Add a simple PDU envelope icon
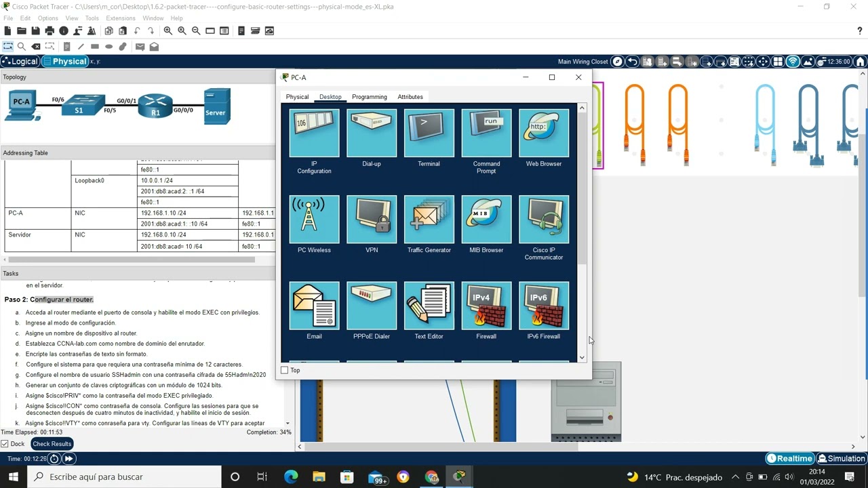Screen dimensions: 868x488 pyautogui.click(x=140, y=47)
